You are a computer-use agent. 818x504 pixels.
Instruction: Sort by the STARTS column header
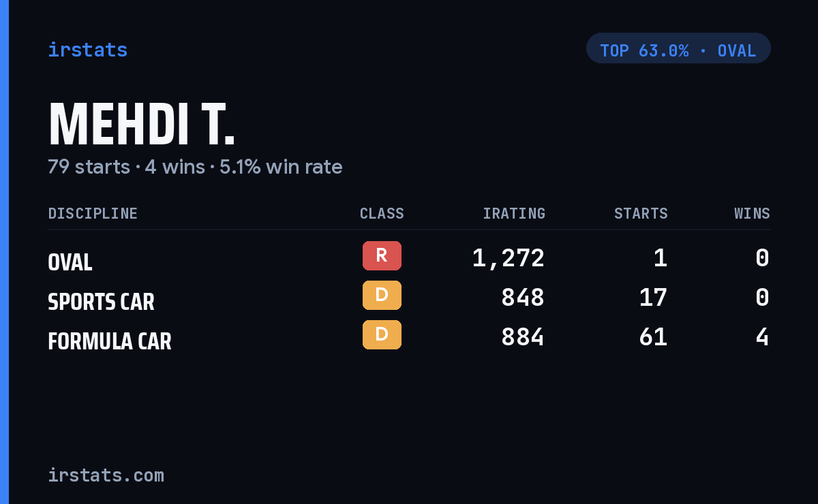tap(641, 214)
